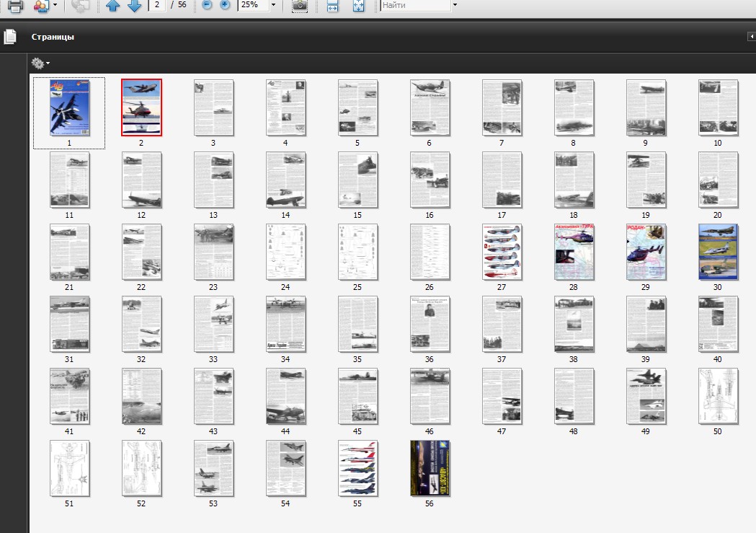Go to the previous page with the up arrow
This screenshot has height=533, width=756.
(113, 6)
